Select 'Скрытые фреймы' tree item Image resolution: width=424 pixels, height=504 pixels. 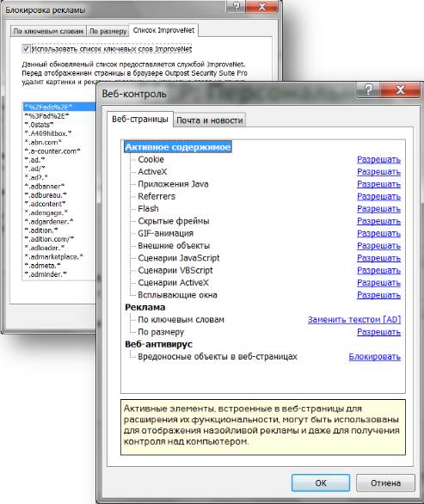(174, 221)
